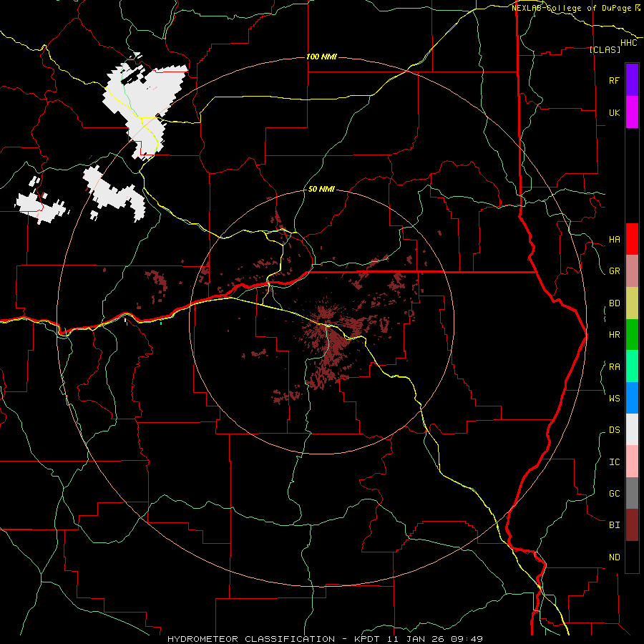Click the DS white legend color block
The height and width of the screenshot is (644, 644).
pyautogui.click(x=632, y=429)
